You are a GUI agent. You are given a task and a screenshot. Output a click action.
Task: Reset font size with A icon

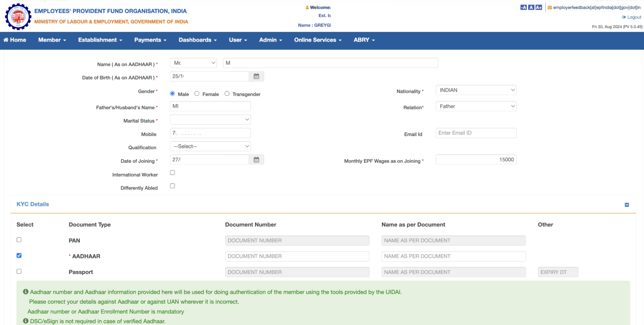click(x=531, y=7)
